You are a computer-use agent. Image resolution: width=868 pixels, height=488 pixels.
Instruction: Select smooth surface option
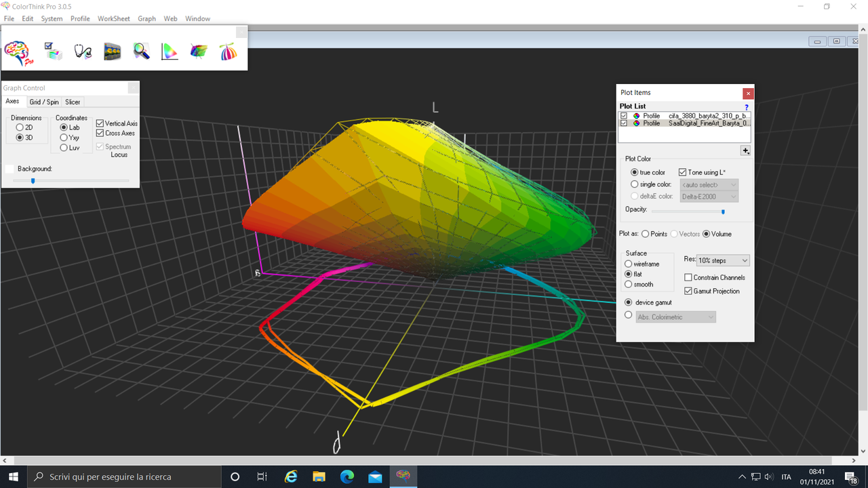pyautogui.click(x=629, y=284)
